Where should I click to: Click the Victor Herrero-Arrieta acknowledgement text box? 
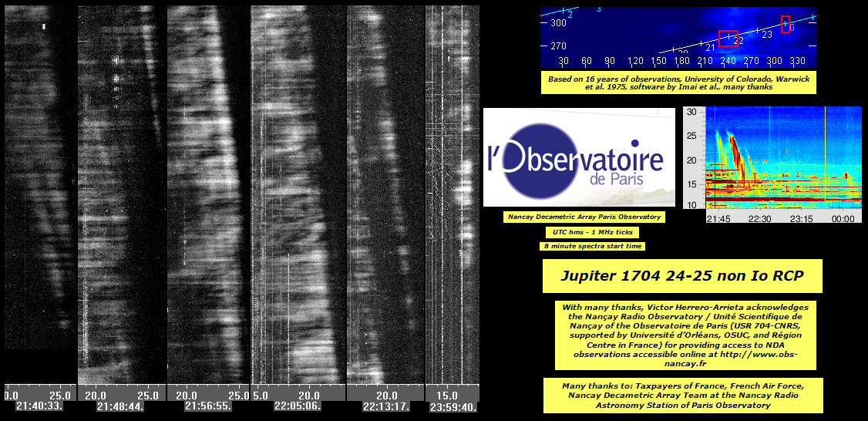tap(685, 335)
